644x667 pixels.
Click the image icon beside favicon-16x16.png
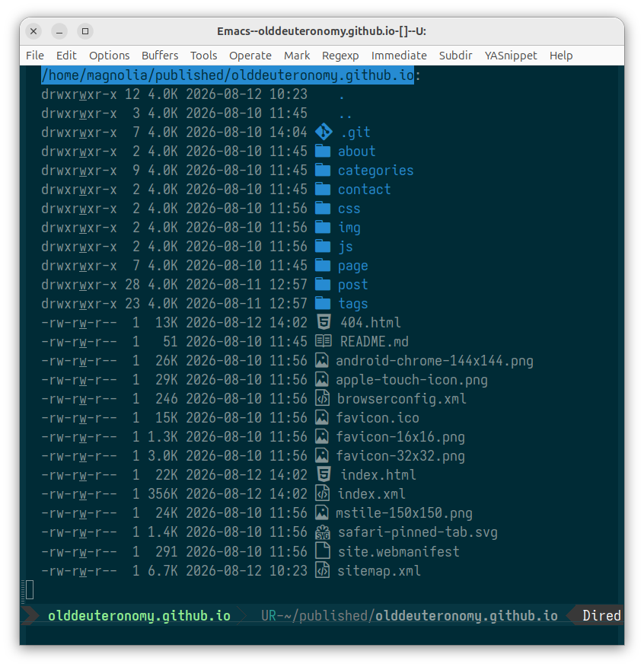point(322,436)
